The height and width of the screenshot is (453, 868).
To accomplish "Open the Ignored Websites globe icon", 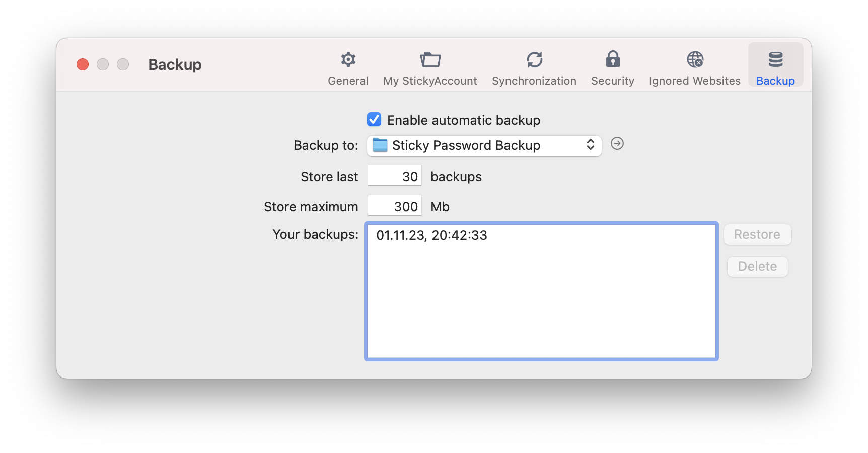I will click(x=695, y=60).
